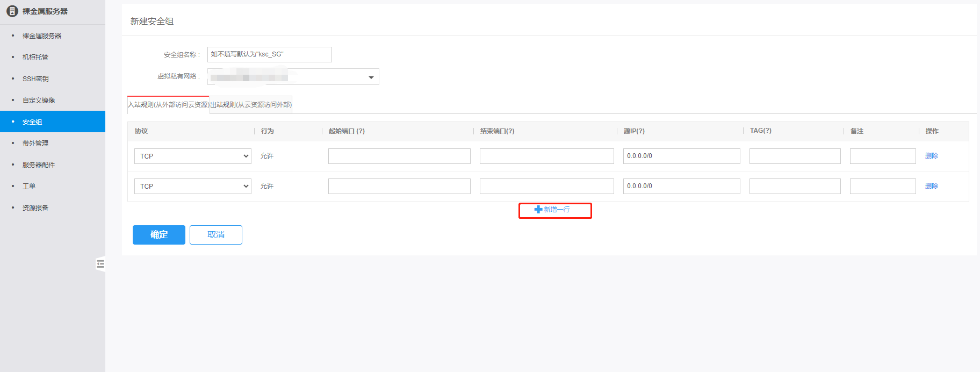This screenshot has width=980, height=372.
Task: Click the first row's 结束端口 input
Action: point(547,156)
